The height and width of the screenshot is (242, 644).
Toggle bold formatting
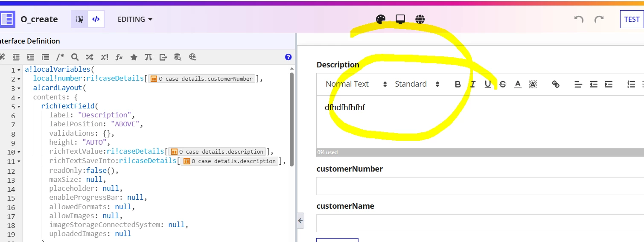click(x=458, y=84)
